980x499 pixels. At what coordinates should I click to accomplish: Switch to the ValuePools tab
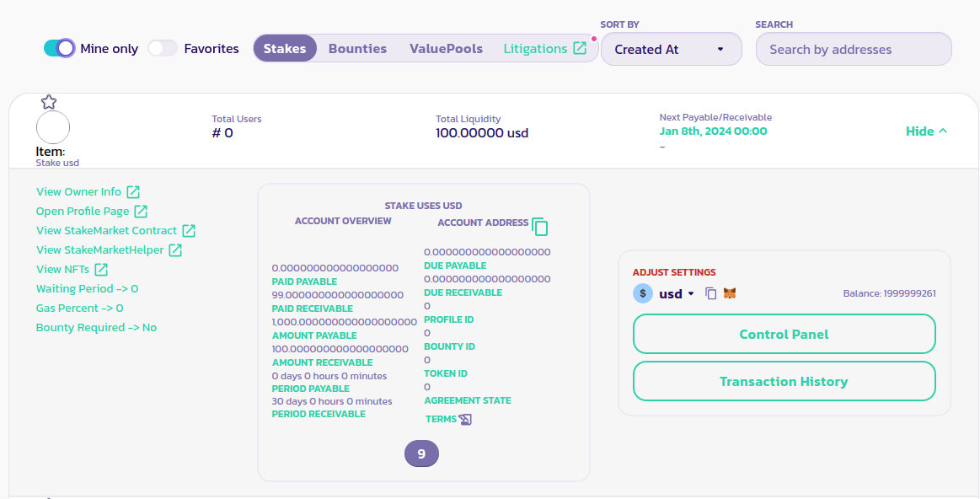pos(446,48)
